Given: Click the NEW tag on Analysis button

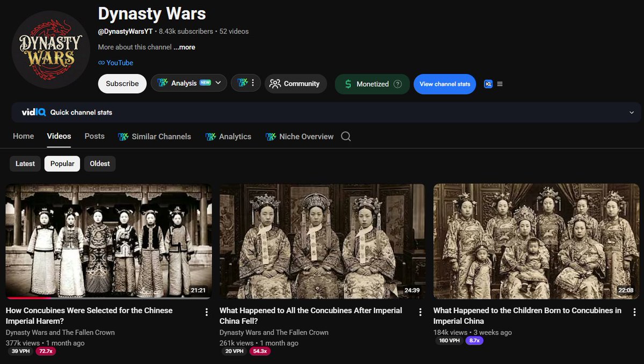Looking at the screenshot, I should click(x=205, y=83).
